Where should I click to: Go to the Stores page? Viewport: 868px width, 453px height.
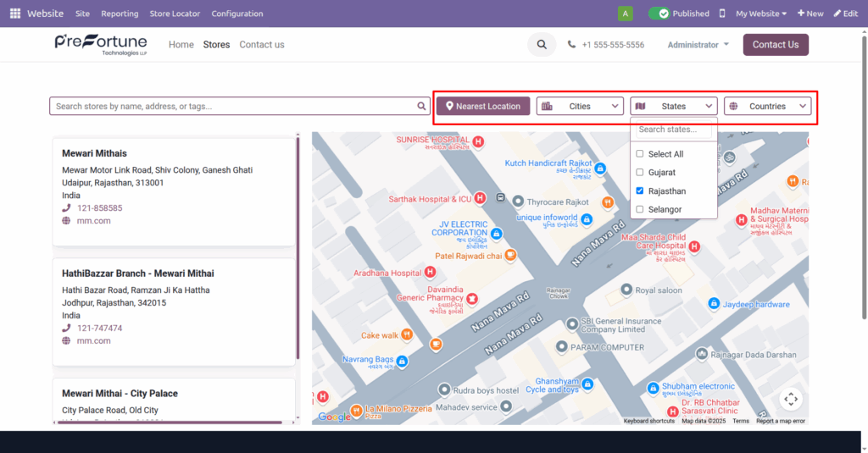[x=216, y=45]
